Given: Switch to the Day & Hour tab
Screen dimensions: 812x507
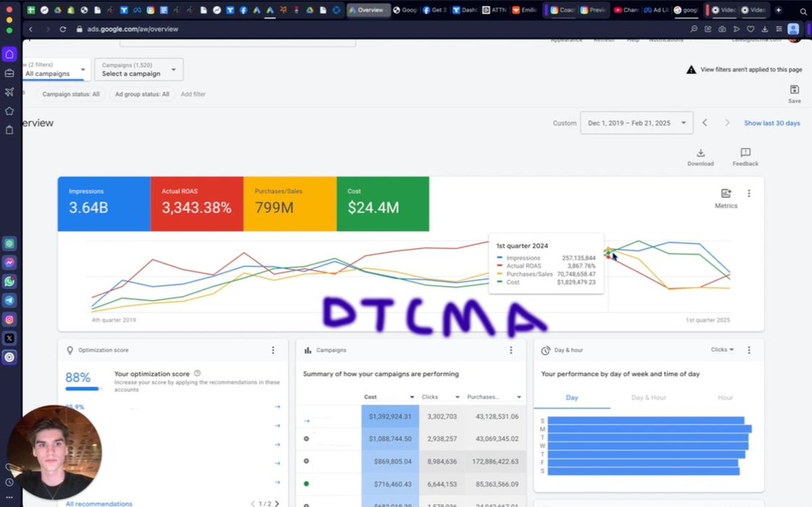Looking at the screenshot, I should click(x=648, y=398).
